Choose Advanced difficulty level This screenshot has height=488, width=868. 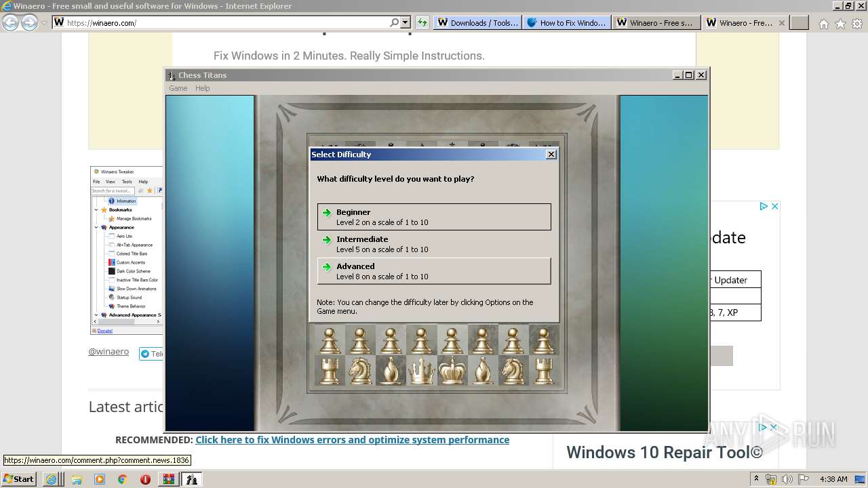(x=434, y=271)
